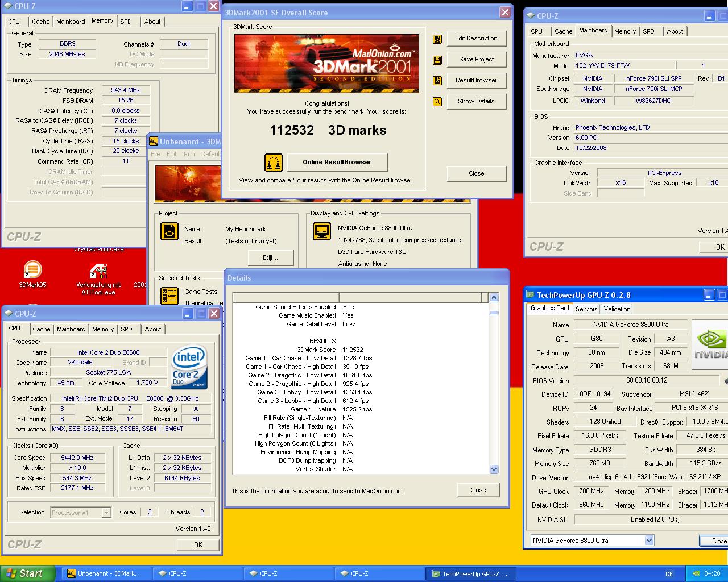Screen dimensions: 728x582
Task: Open the File menu in 3DMark window
Action: click(x=155, y=154)
